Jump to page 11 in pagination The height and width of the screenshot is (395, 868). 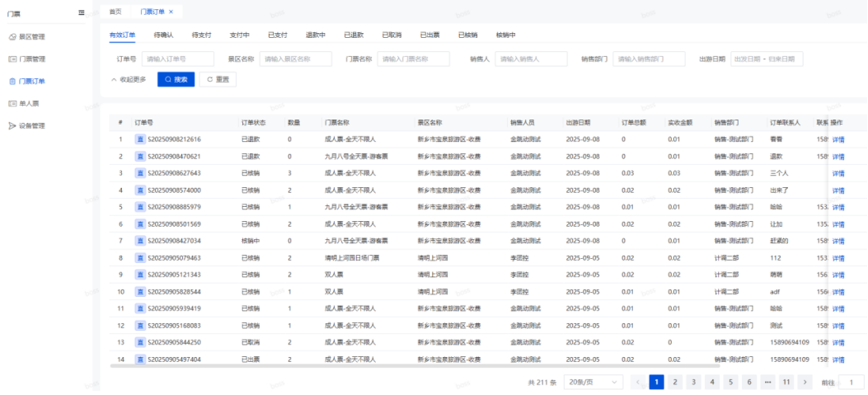786,382
